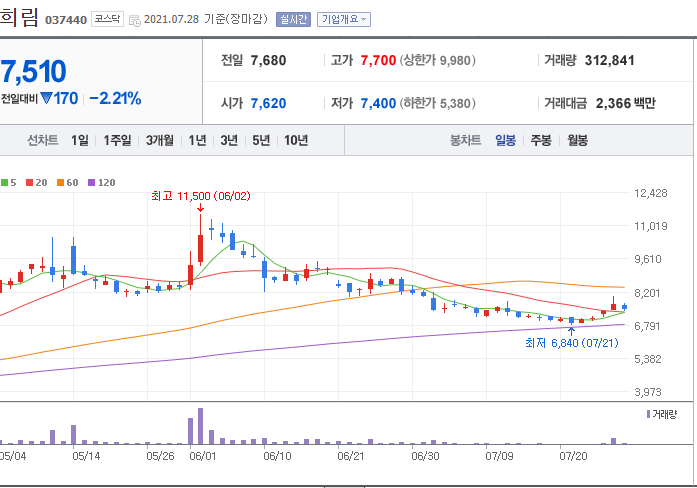Image resolution: width=697 pixels, height=488 pixels.
Task: Click the 시가 value 7,620
Action: point(268,104)
